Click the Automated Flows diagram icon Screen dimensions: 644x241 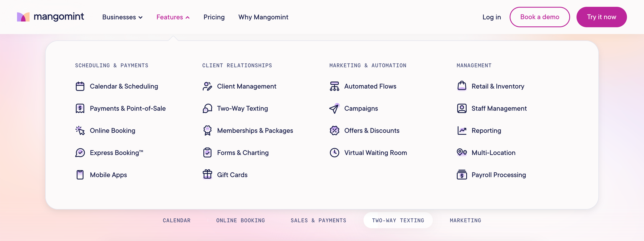click(334, 86)
